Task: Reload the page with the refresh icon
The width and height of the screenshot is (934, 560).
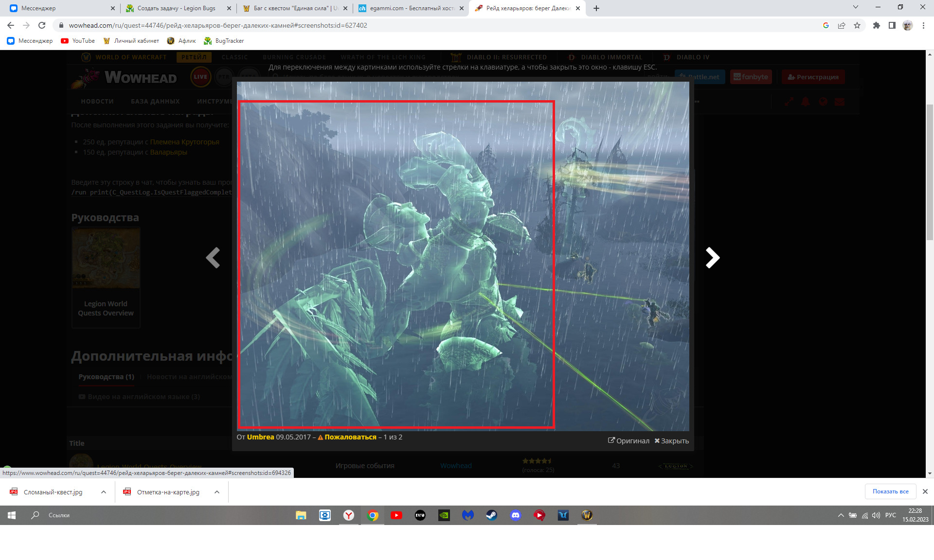Action: tap(42, 25)
